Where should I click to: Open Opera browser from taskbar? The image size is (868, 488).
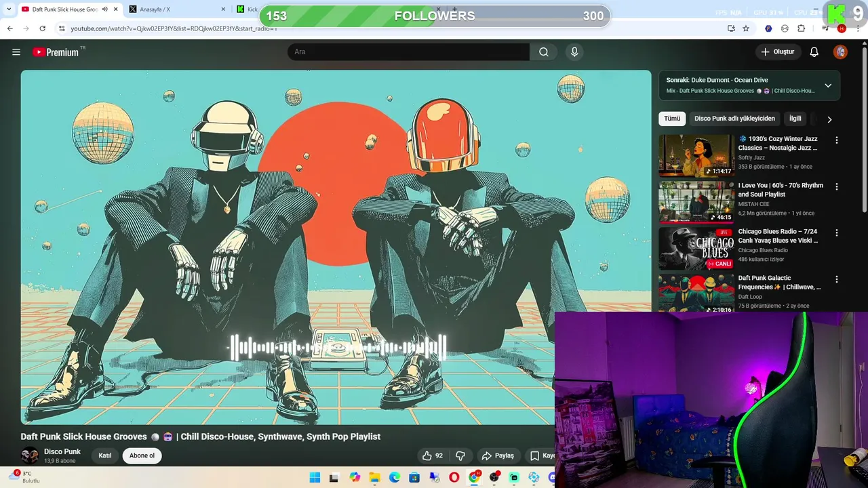(454, 478)
